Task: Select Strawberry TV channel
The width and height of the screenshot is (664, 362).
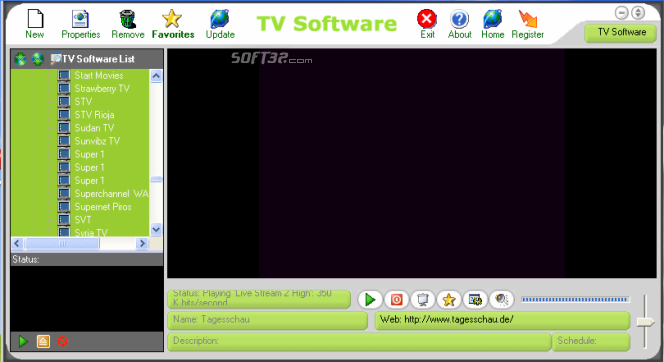Action: tap(102, 88)
